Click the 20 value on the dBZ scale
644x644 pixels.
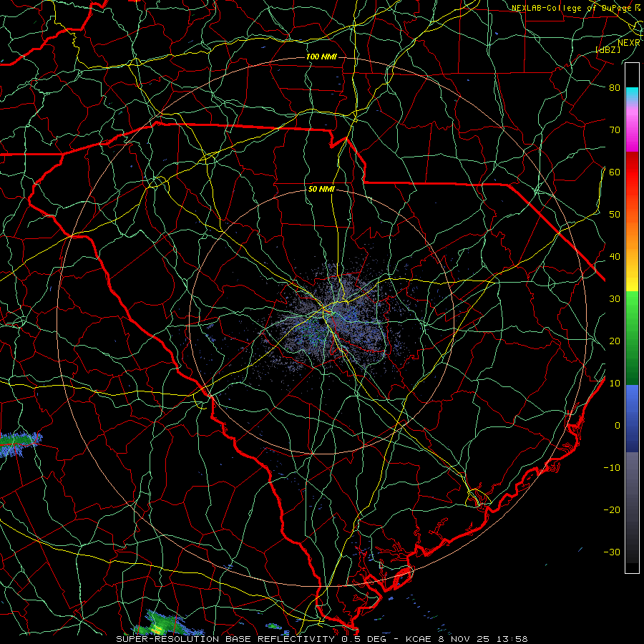[x=615, y=341]
